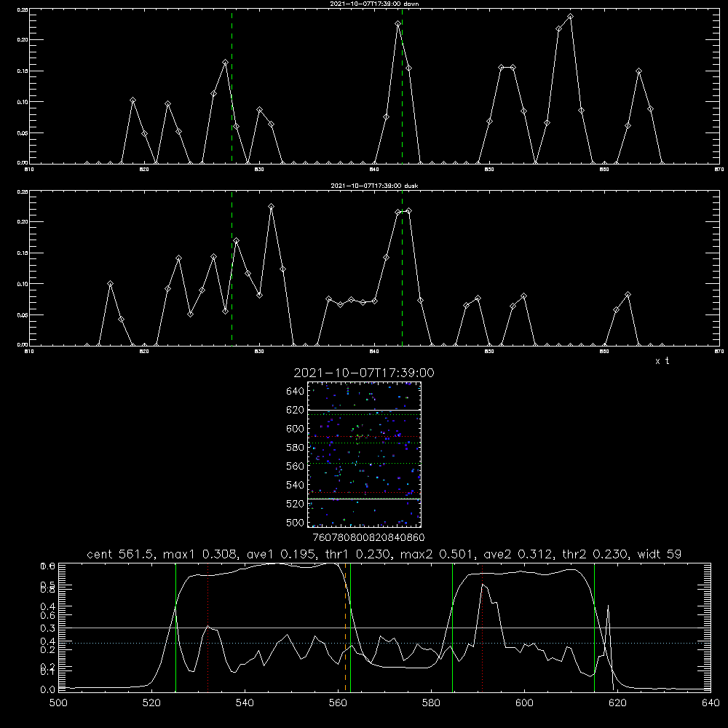Select the "thr1 0.230" statistic text

(357, 554)
